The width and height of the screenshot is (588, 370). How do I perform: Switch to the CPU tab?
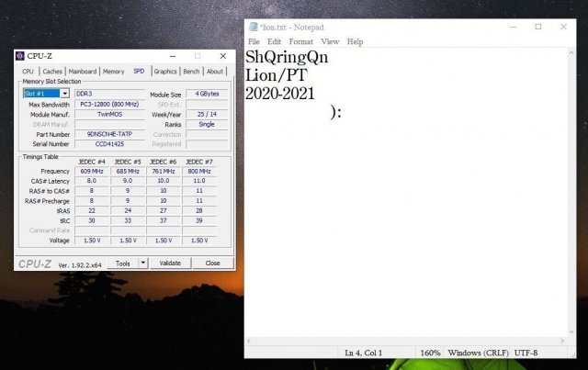28,71
